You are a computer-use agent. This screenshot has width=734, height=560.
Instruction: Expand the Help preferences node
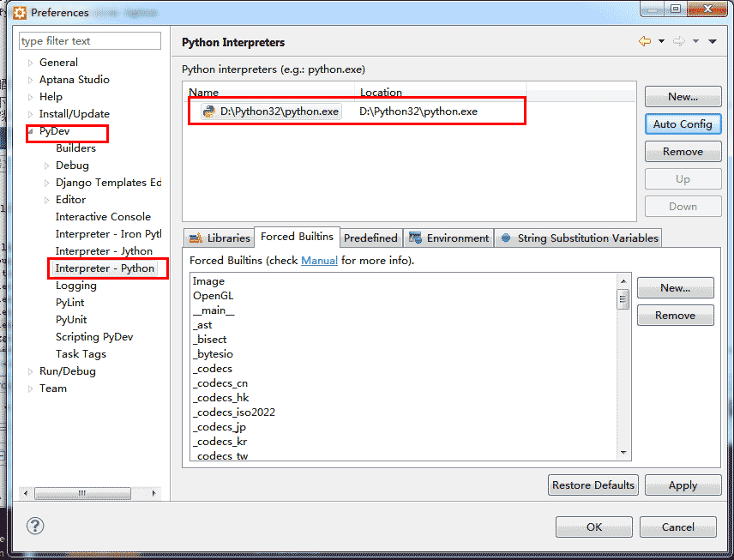(30, 97)
